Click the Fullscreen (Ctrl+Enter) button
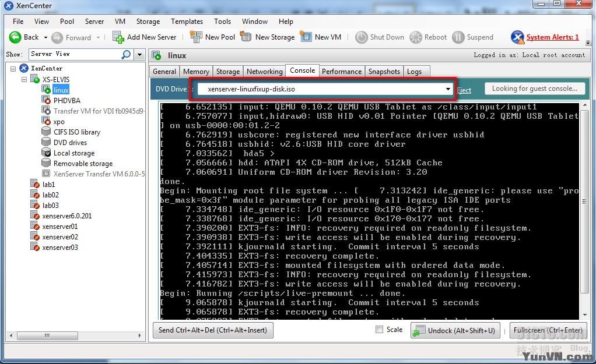Viewport: 596px width, 364px height. coord(548,330)
